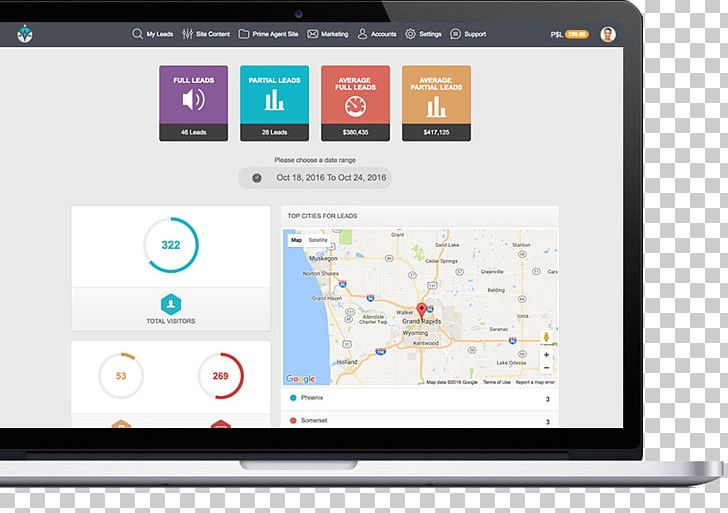728x513 pixels.
Task: Click the Accounts person icon
Action: click(362, 34)
